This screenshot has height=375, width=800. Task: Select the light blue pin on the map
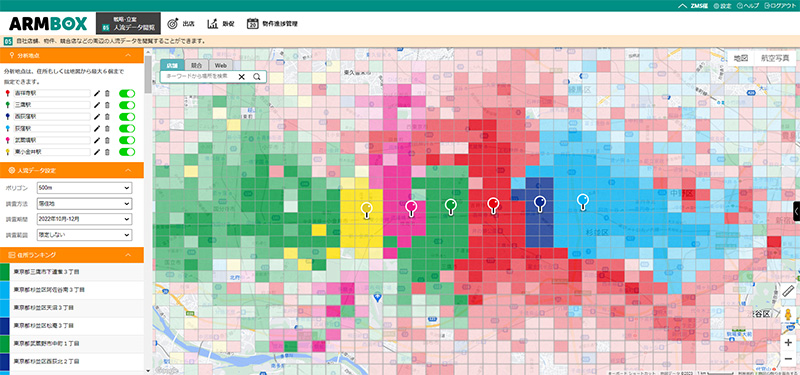[x=583, y=202]
